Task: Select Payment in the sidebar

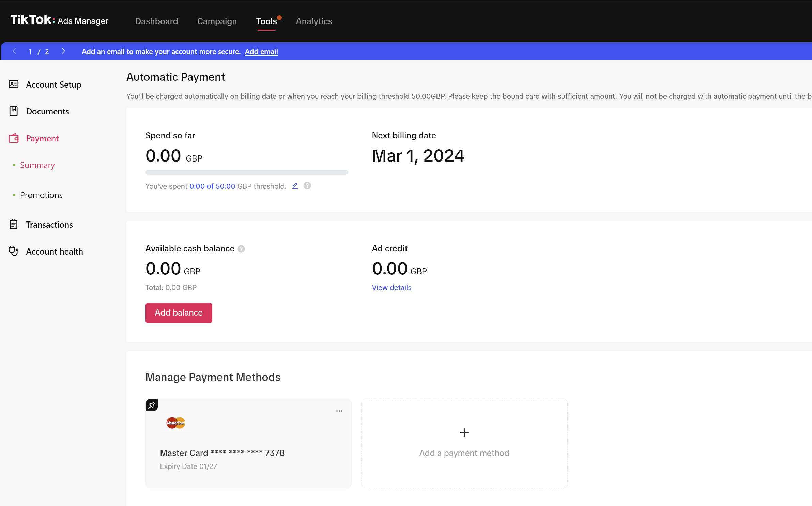Action: (x=42, y=138)
